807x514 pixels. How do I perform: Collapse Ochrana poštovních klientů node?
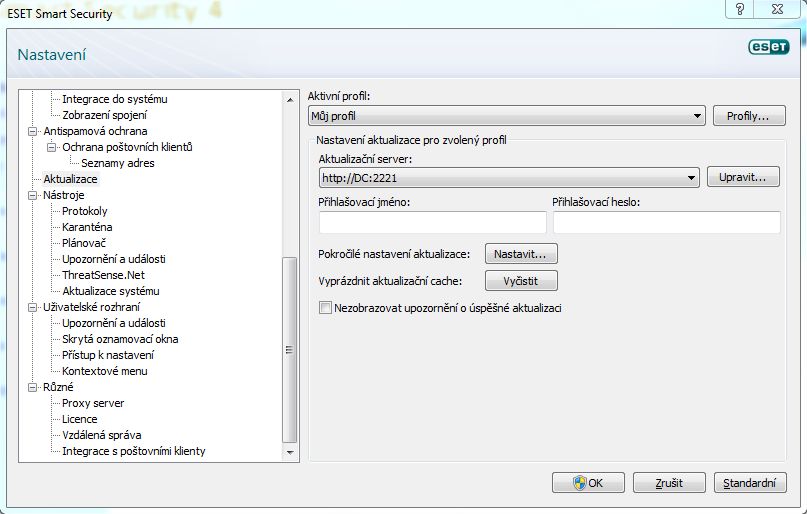coord(51,147)
